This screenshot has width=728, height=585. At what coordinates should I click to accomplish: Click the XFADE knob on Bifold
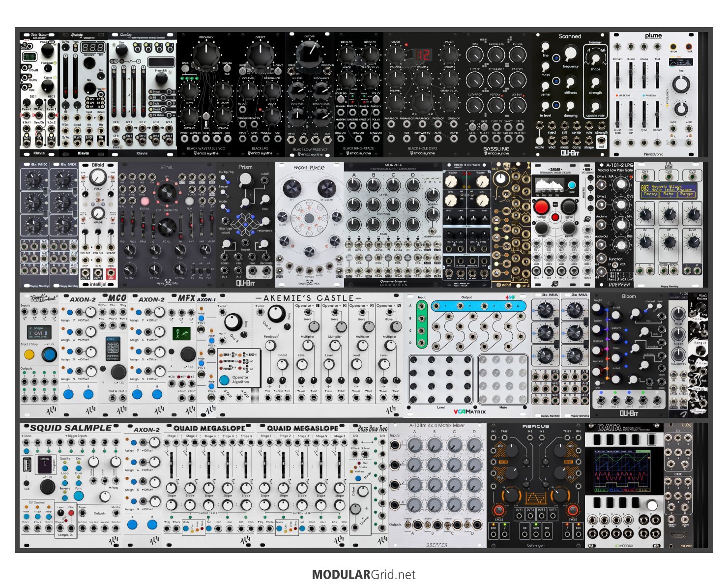[x=98, y=212]
